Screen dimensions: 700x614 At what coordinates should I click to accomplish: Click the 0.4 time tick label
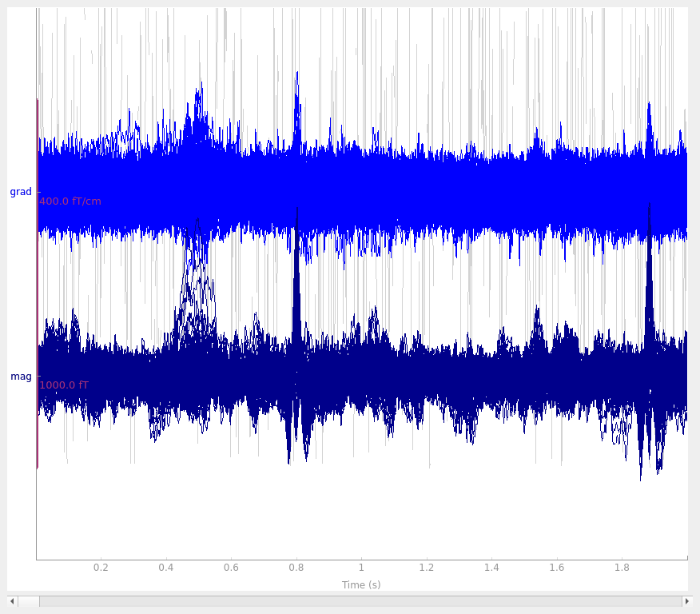point(166,568)
